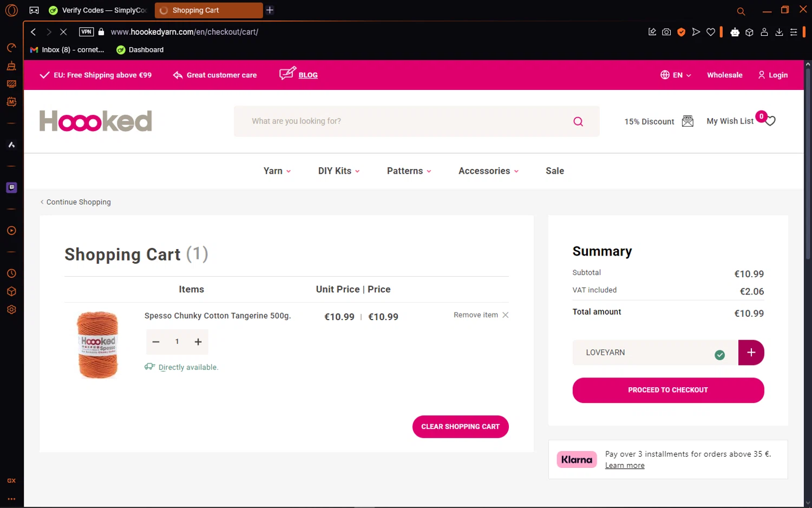Open Spesso Chunky Cotton Tangerine product link
The width and height of the screenshot is (812, 508).
tap(218, 316)
